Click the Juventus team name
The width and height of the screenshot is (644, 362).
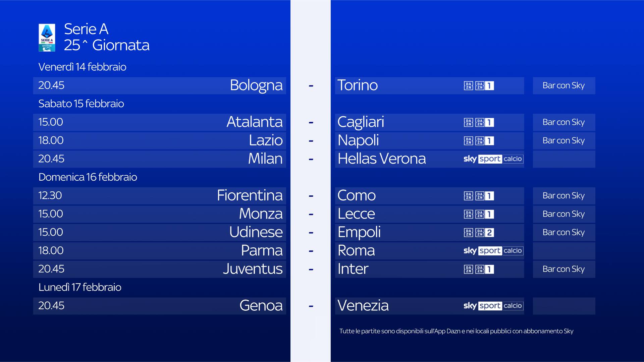(x=253, y=269)
